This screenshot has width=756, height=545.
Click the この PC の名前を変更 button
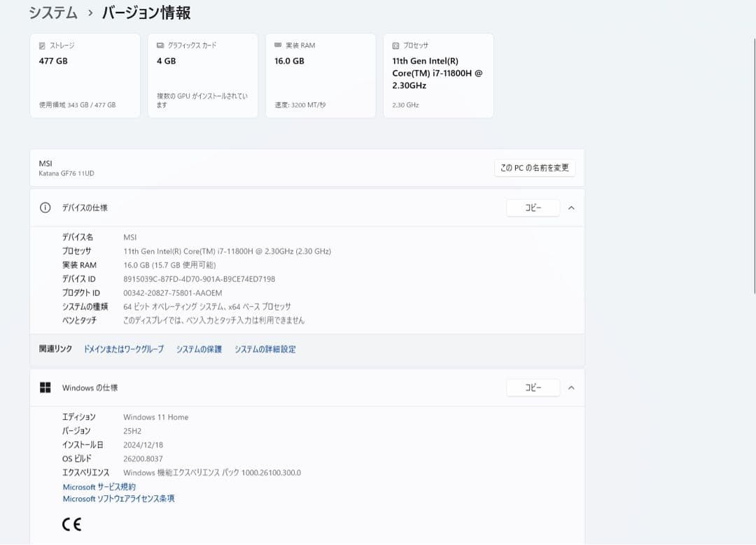[534, 168]
